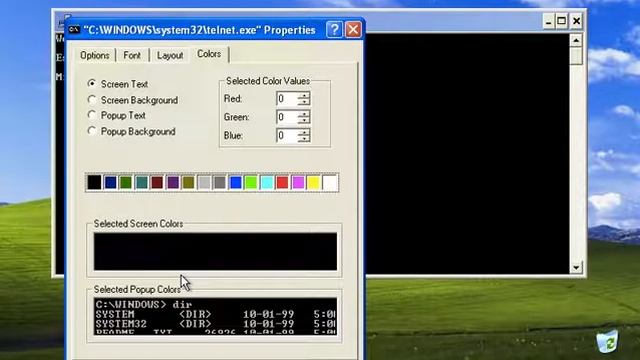Decrease the Blue color value with down arrow

304,139
